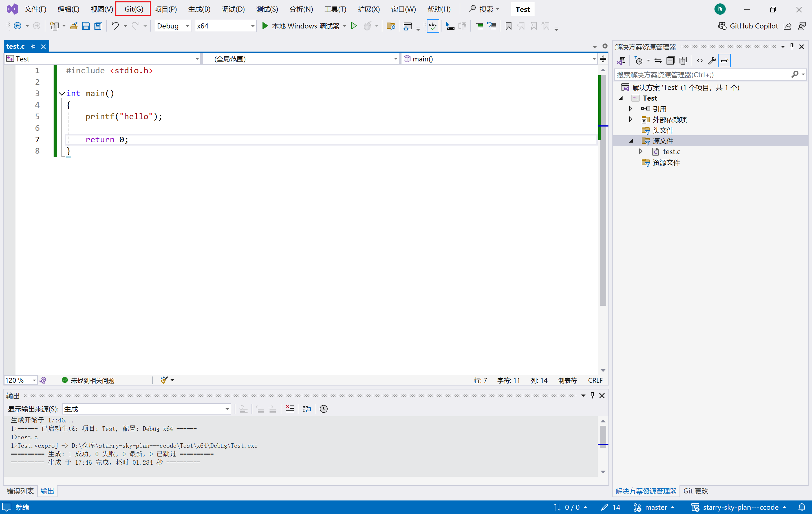Viewport: 812px width, 514px height.
Task: Click the 未找到相关问题 status indicator
Action: coord(88,380)
